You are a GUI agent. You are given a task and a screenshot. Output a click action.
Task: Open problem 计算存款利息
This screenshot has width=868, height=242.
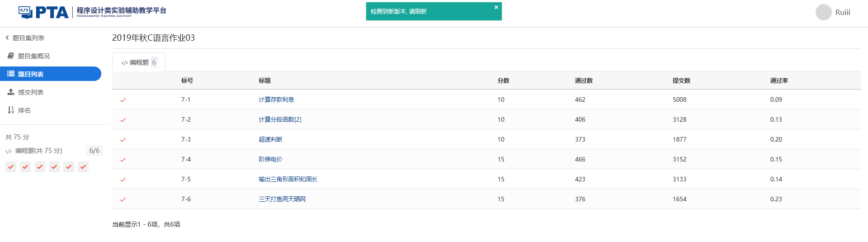pyautogui.click(x=276, y=100)
